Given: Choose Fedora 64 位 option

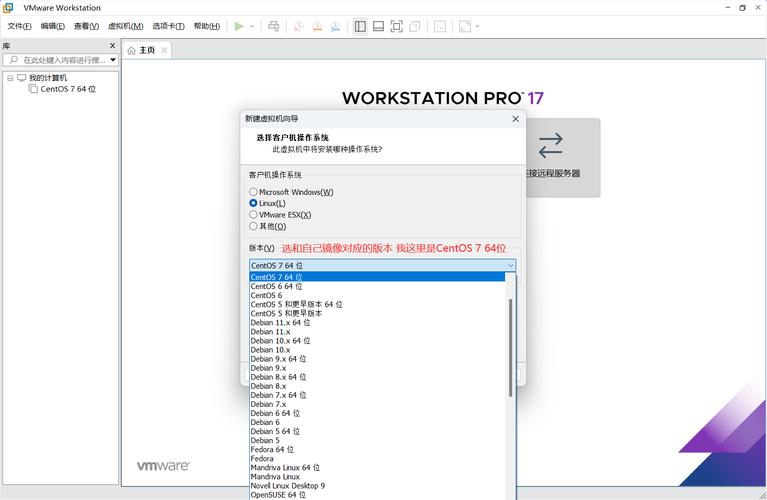Looking at the screenshot, I should pos(377,449).
